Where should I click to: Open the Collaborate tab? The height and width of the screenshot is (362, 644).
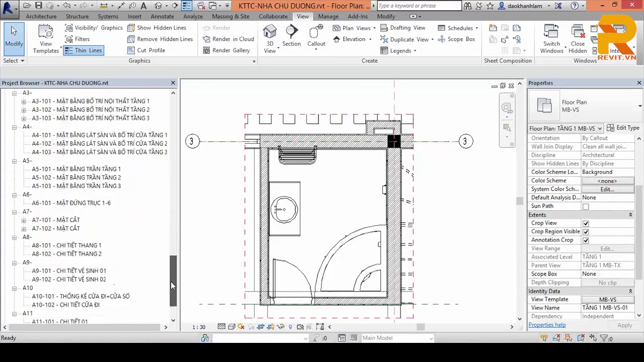(x=273, y=17)
